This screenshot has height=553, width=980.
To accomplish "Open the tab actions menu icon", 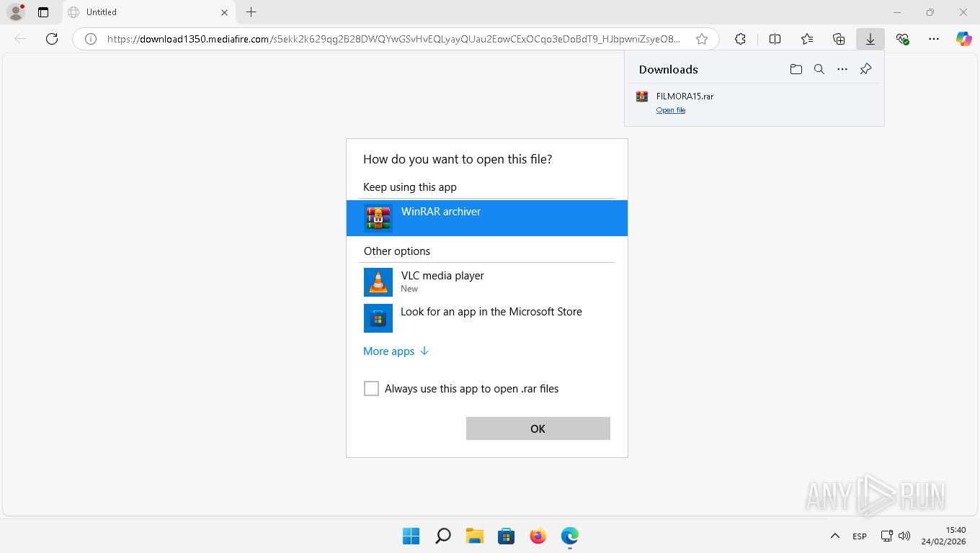I will pyautogui.click(x=43, y=12).
